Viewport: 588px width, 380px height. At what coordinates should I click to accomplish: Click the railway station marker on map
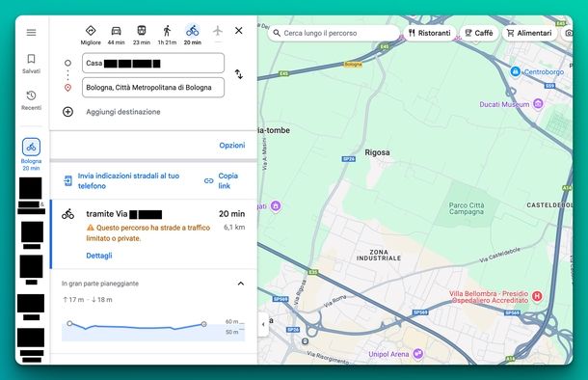tap(306, 341)
